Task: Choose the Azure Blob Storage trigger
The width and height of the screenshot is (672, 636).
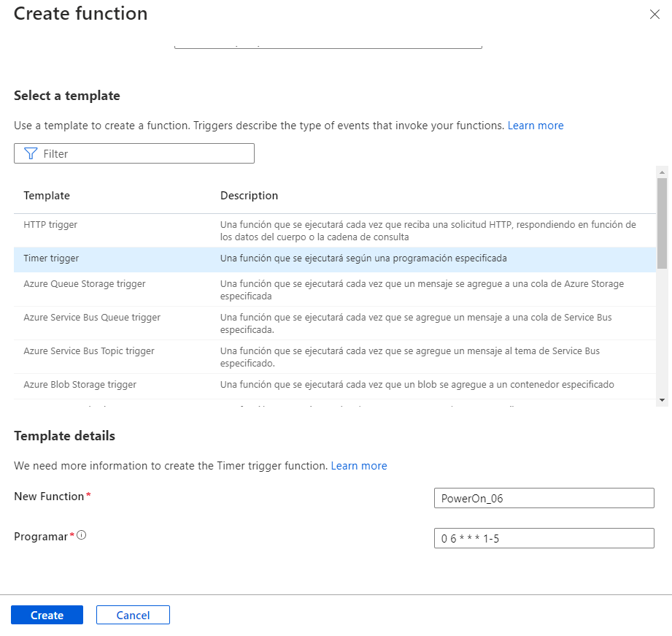Action: (80, 385)
